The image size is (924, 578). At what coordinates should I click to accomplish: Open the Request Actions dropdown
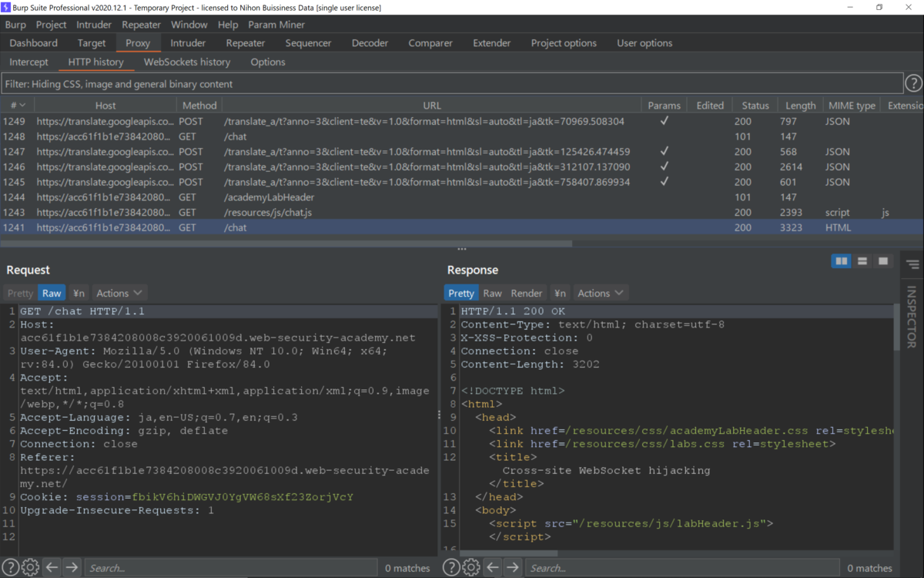pos(119,293)
